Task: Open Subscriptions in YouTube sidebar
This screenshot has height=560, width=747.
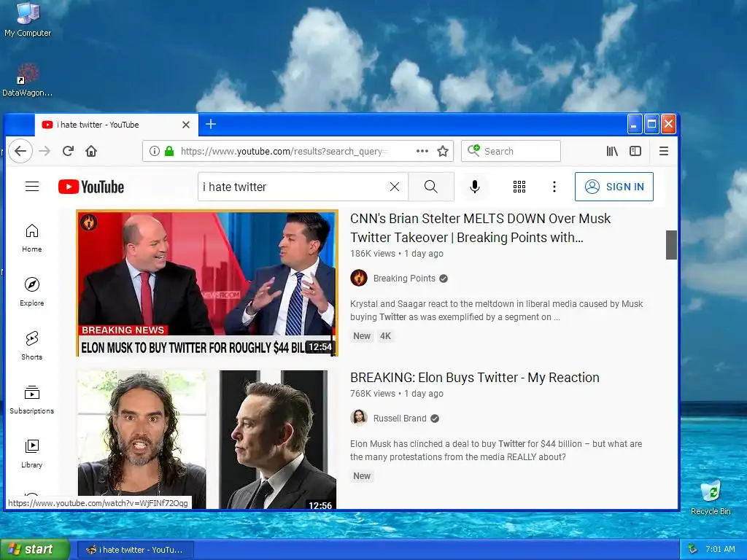Action: (32, 400)
